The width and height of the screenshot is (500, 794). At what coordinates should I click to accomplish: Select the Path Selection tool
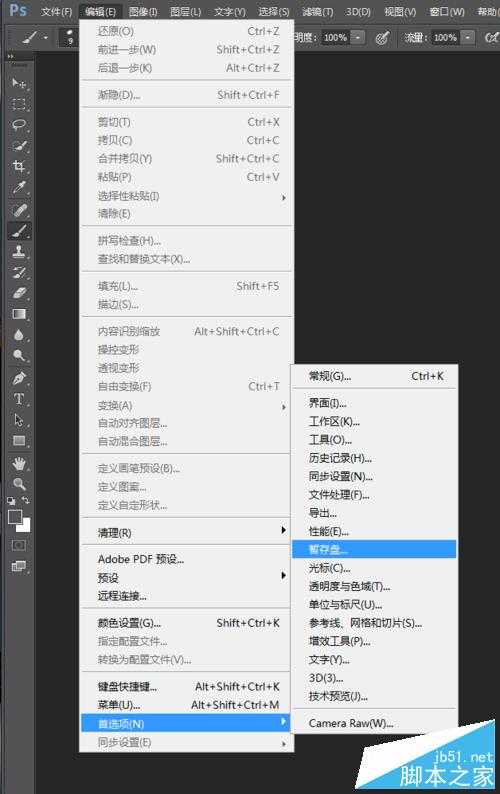coord(19,420)
